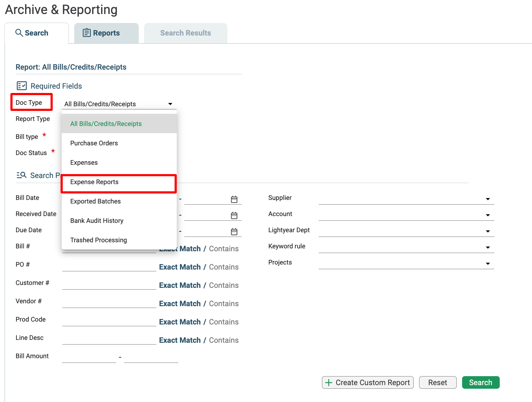Set Prod Code matching to Contains

[x=224, y=322]
